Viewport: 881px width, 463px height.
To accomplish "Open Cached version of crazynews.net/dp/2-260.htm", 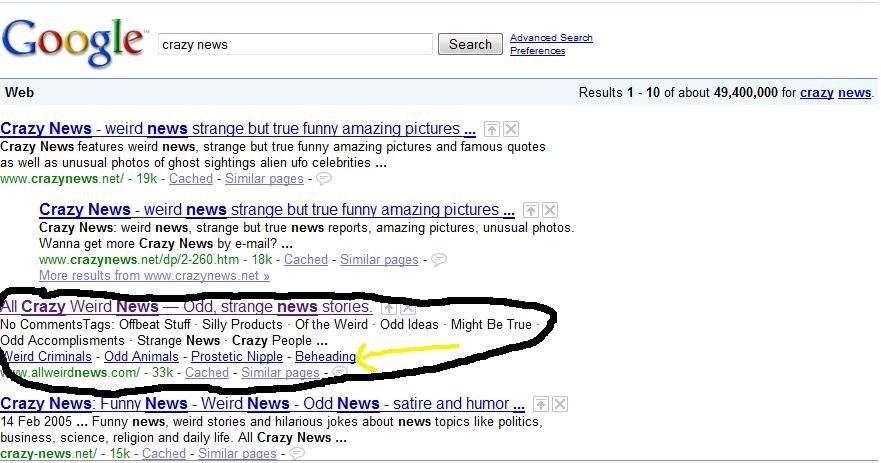I will [306, 260].
